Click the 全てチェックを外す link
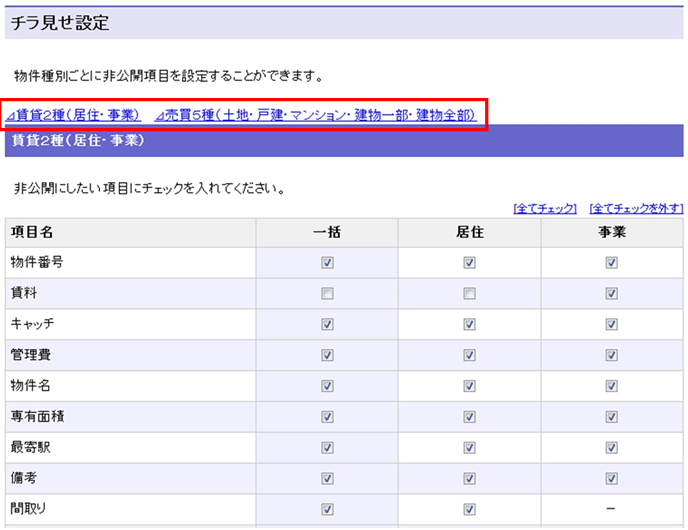The image size is (688, 530). [637, 208]
